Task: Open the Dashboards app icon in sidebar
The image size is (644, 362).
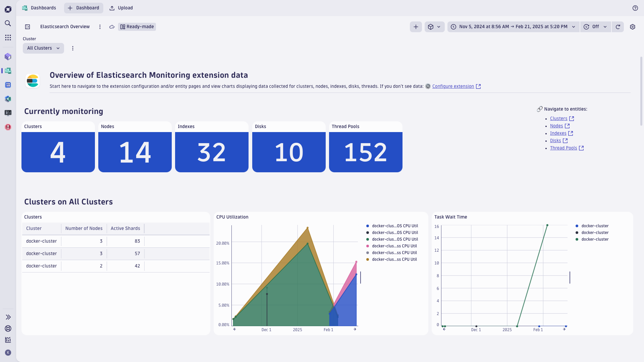Action: [x=8, y=71]
